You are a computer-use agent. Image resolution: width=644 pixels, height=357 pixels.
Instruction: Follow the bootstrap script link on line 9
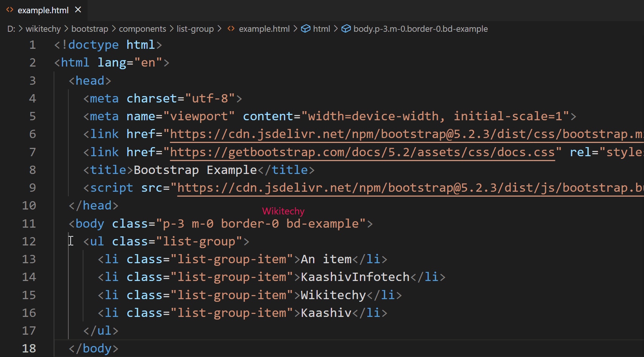coord(378,187)
